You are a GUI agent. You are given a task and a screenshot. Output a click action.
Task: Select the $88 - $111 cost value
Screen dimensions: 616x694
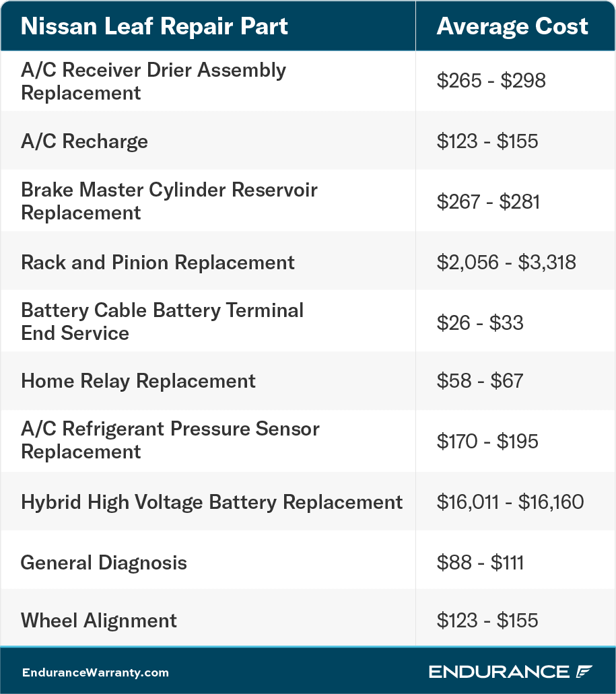(480, 563)
